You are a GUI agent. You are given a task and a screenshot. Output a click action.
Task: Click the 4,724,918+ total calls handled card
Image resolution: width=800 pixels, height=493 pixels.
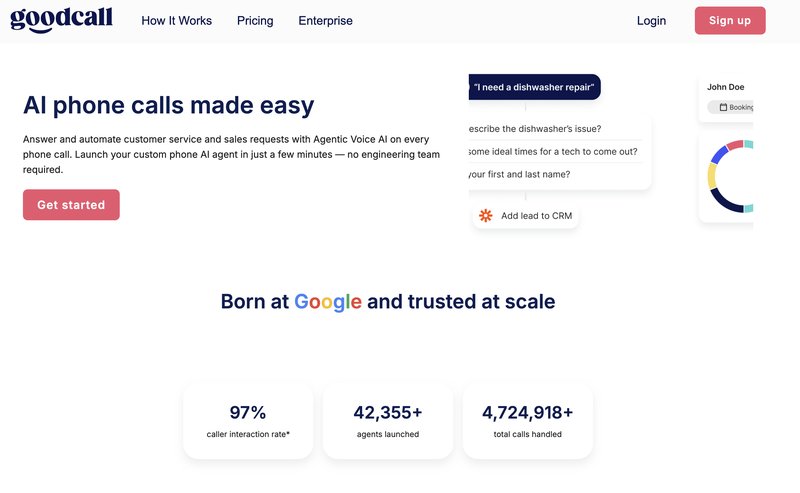[x=528, y=421]
